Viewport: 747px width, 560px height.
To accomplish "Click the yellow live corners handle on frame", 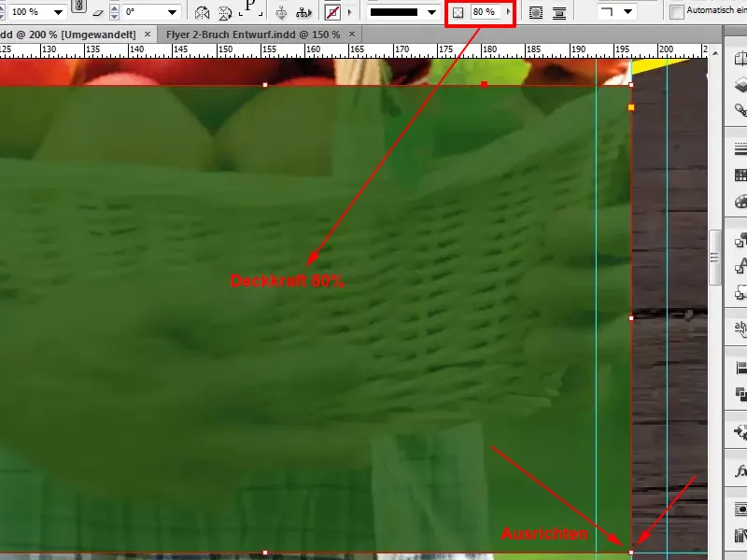I will (x=631, y=107).
